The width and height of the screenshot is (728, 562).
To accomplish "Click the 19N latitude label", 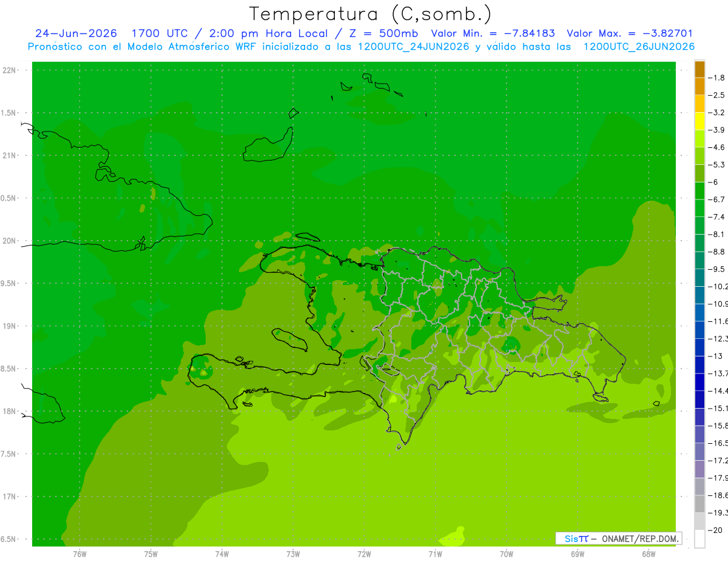I will (x=10, y=326).
